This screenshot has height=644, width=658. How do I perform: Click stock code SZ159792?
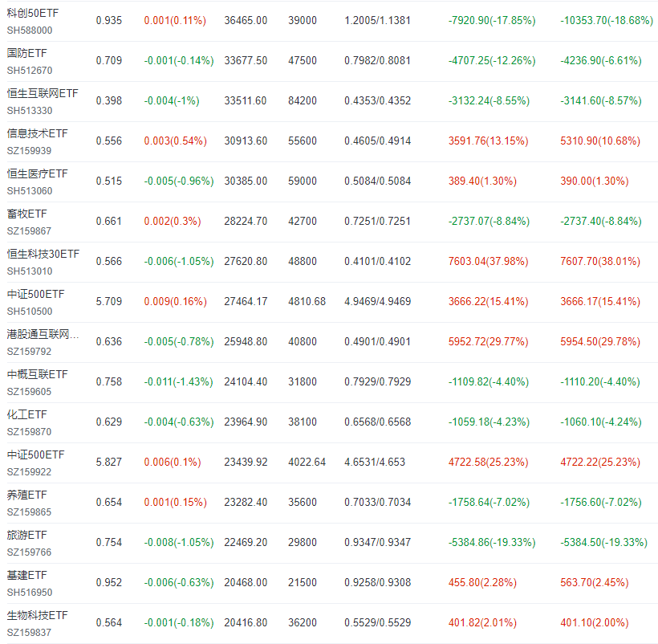pyautogui.click(x=30, y=352)
